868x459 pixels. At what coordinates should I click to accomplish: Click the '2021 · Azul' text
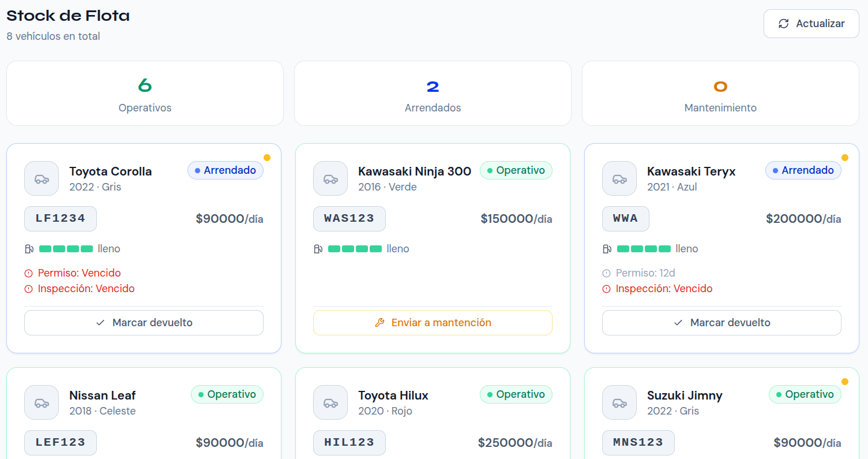tap(672, 187)
